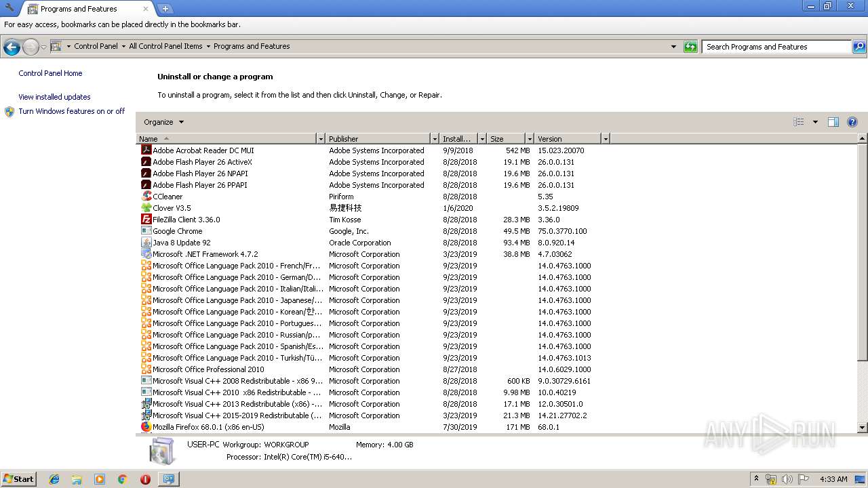Open the Organize dropdown menu
The height and width of the screenshot is (488, 868).
pos(163,122)
